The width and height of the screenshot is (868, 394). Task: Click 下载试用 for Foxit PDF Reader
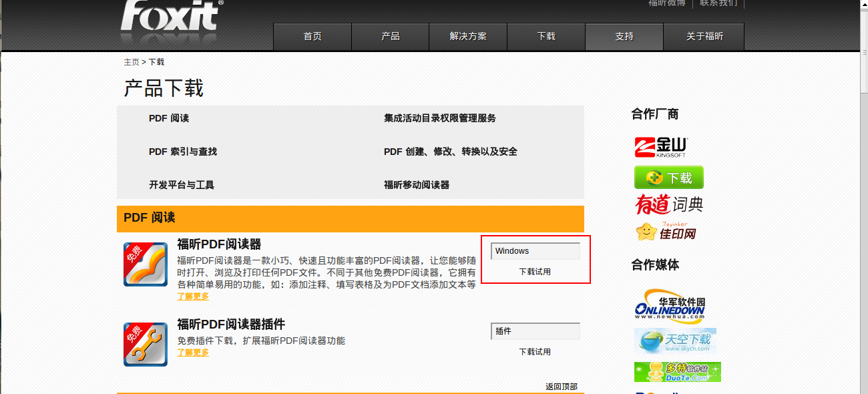tap(535, 272)
